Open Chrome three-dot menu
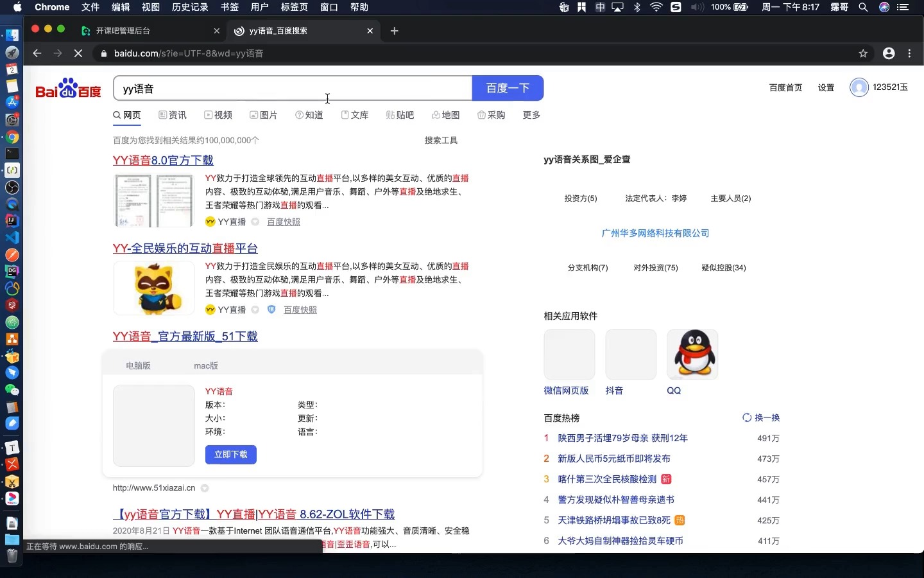The height and width of the screenshot is (578, 924). tap(909, 53)
